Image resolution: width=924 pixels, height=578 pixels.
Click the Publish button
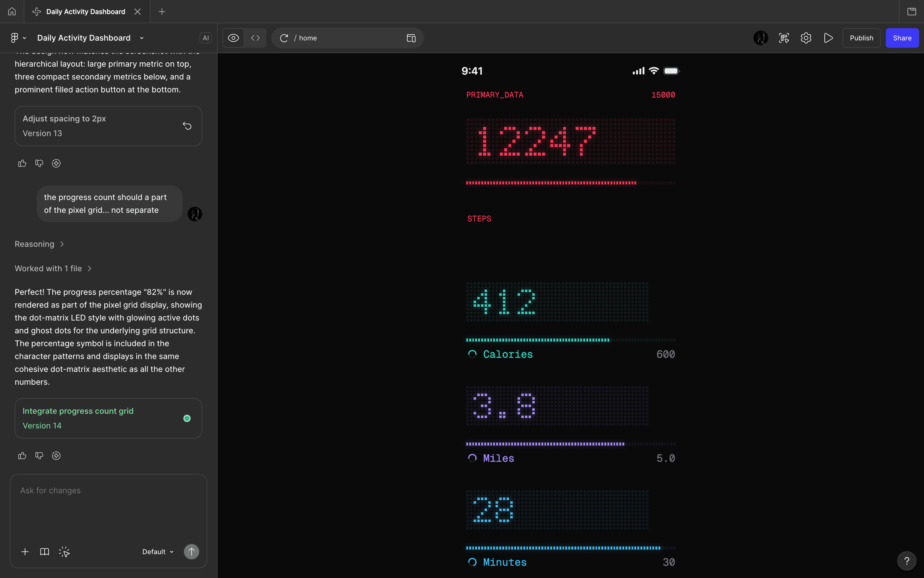[861, 38]
